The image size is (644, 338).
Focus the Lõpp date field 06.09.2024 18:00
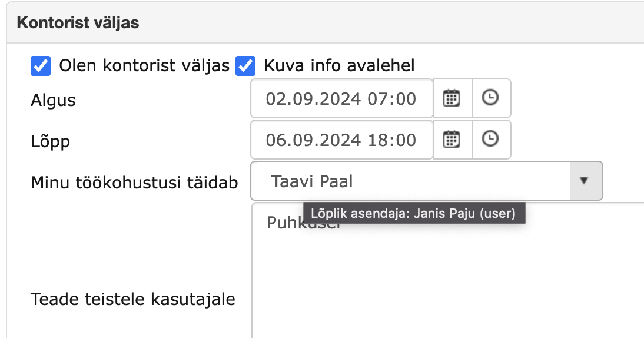point(341,140)
